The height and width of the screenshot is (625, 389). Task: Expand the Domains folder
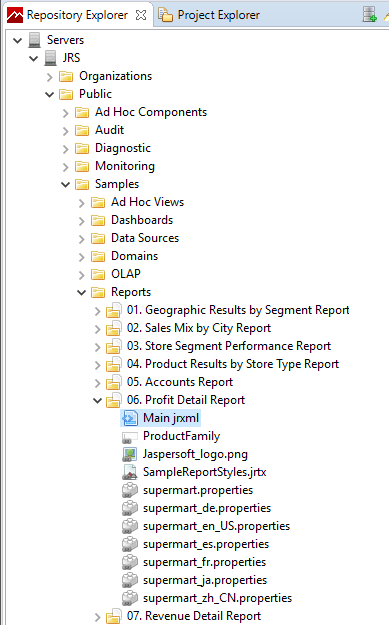[x=81, y=257]
